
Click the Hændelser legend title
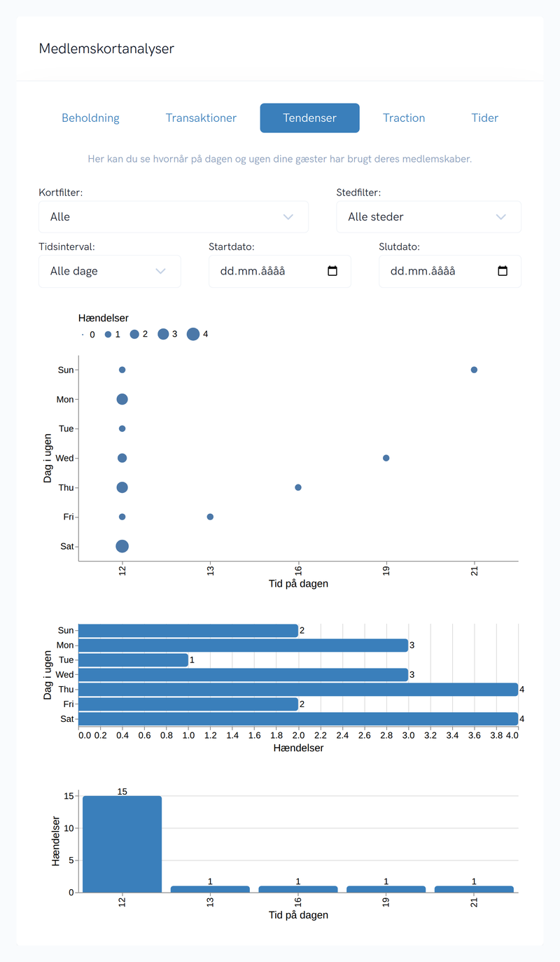pos(104,318)
